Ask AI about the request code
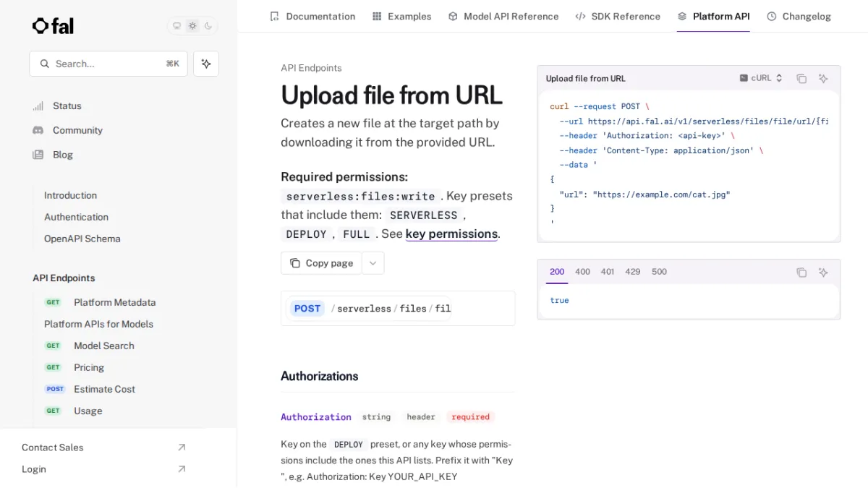This screenshot has height=488, width=868. [x=823, y=78]
